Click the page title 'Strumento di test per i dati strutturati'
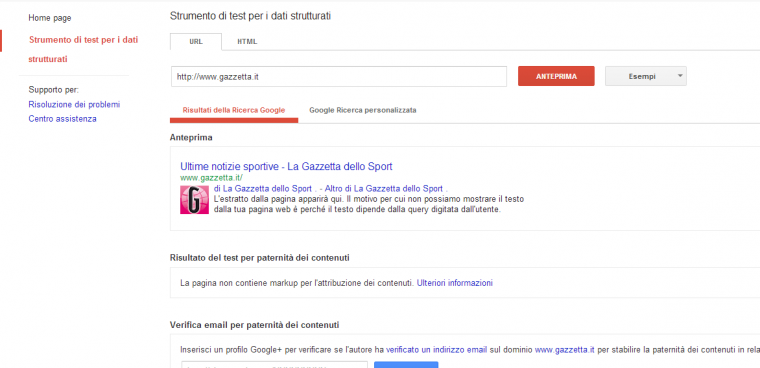The width and height of the screenshot is (760, 368). [250, 16]
